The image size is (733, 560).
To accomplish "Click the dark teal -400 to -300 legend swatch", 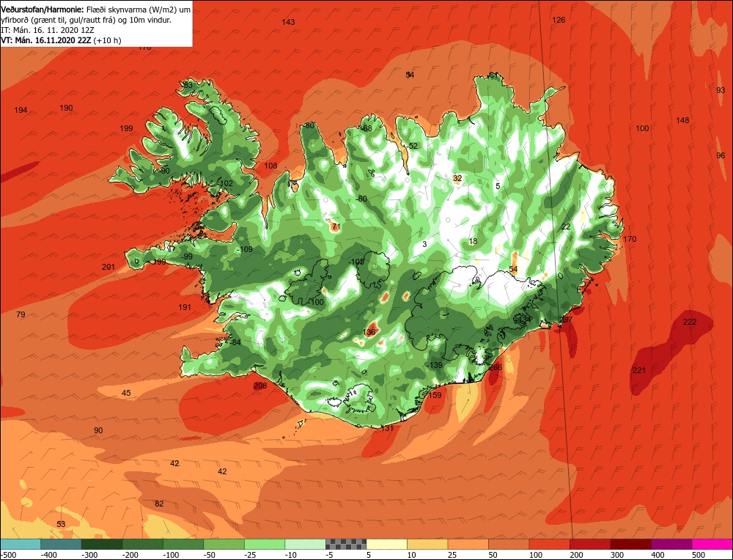I will 62,544.
